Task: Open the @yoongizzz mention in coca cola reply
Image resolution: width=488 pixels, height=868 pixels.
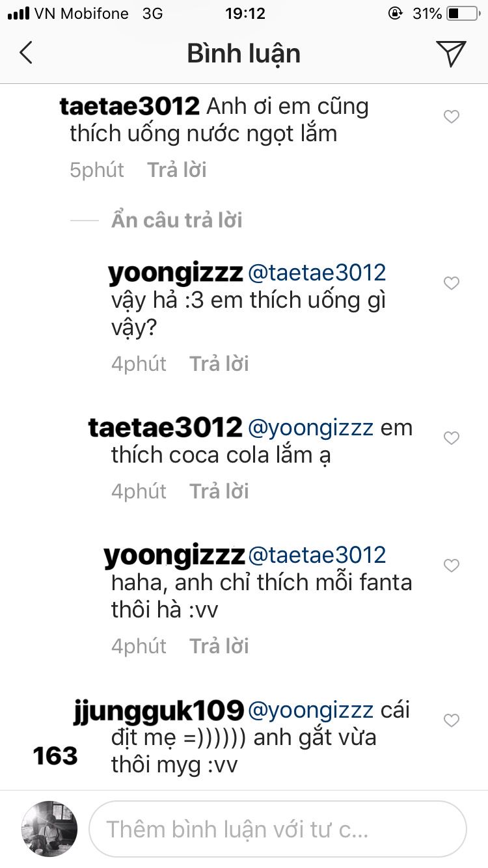Action: pos(311,428)
